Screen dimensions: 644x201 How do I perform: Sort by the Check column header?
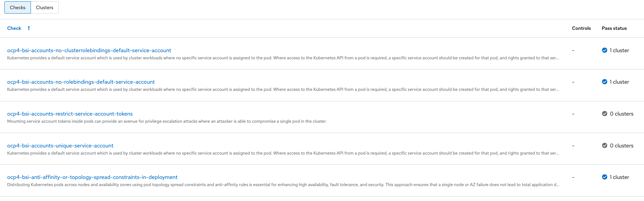tap(14, 28)
